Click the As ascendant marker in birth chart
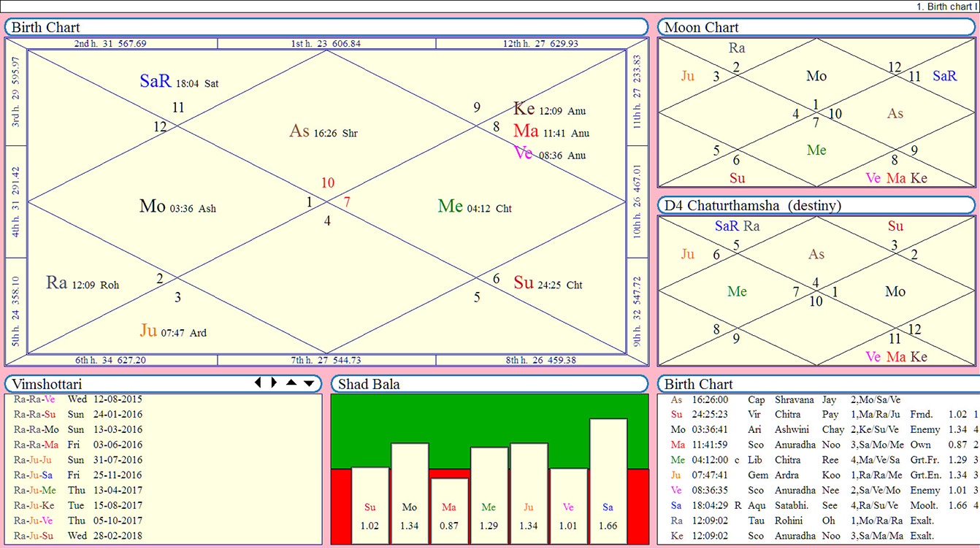The image size is (980, 549). (x=299, y=131)
